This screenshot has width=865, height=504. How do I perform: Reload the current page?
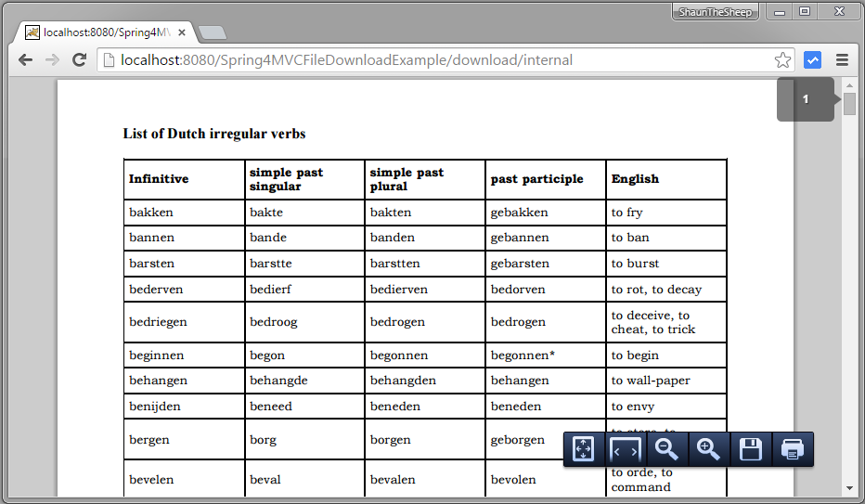(80, 60)
